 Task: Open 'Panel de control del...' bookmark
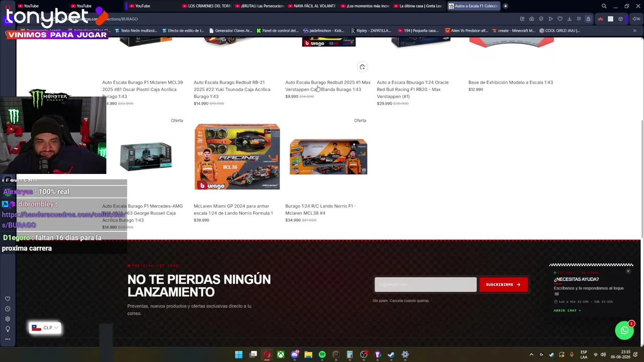277,31
